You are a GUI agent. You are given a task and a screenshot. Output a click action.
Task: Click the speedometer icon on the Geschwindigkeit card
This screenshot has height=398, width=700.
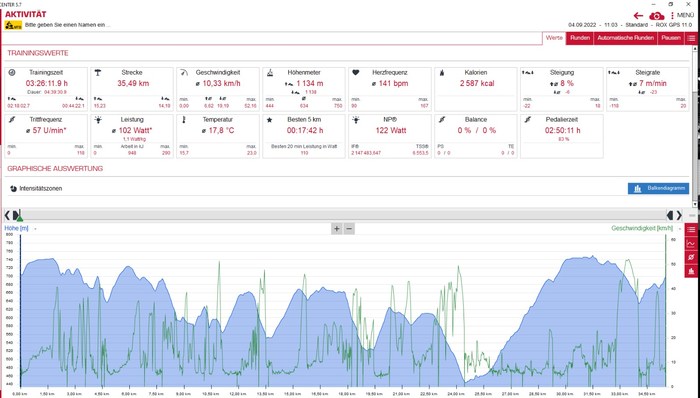point(184,72)
